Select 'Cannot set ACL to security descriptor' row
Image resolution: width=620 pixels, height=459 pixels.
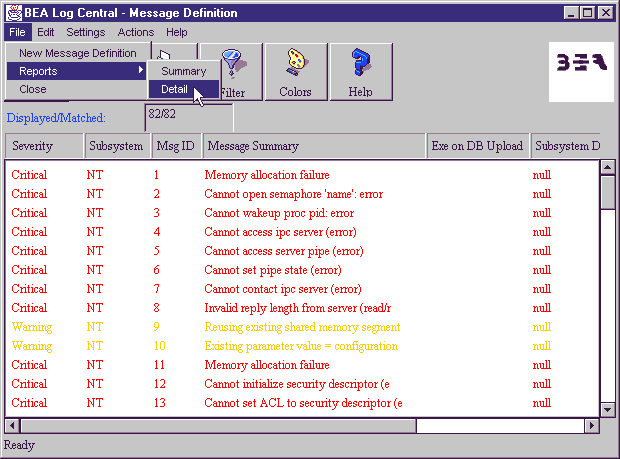pyautogui.click(x=302, y=402)
